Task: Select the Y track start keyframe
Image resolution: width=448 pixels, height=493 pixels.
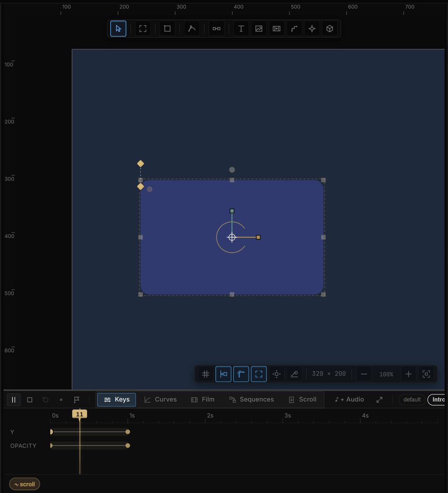Action: 51,432
